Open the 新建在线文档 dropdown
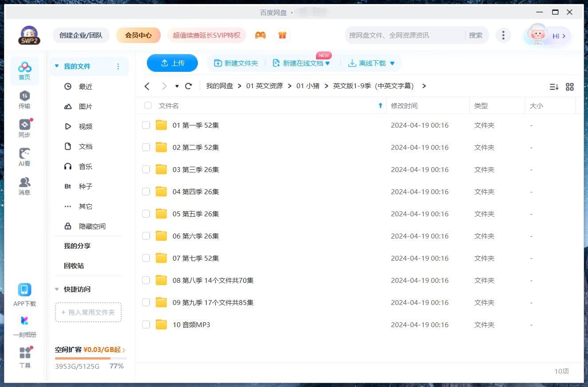This screenshot has height=387, width=588. coord(328,63)
